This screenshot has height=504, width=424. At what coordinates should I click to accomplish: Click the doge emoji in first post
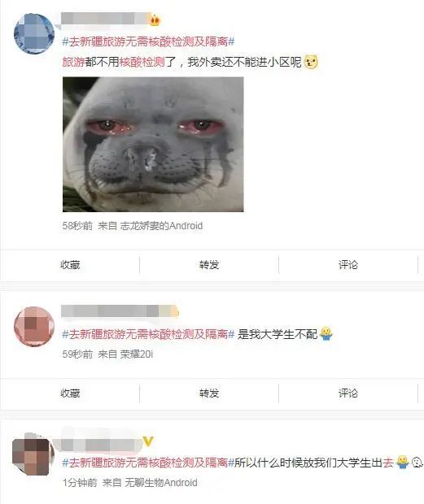point(311,62)
